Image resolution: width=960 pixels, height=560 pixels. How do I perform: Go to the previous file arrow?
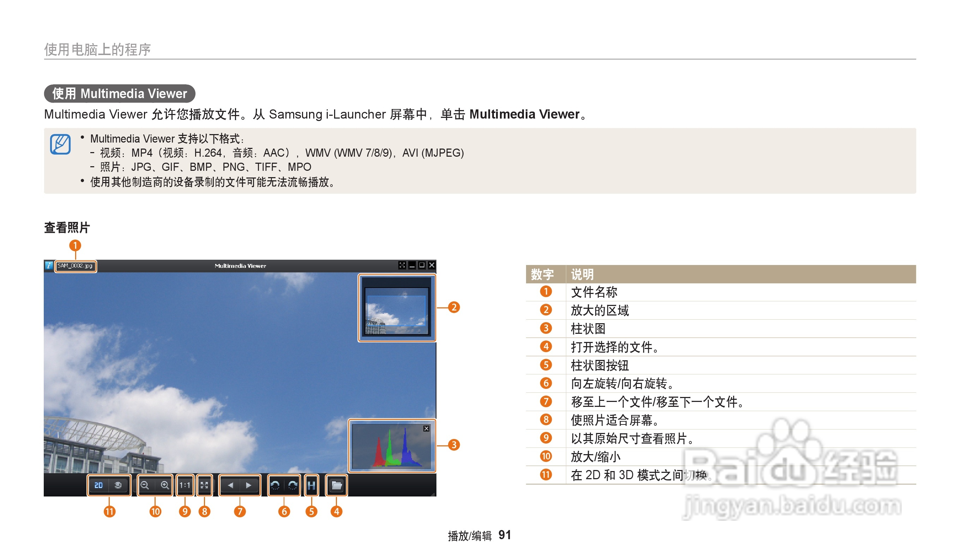[x=230, y=485]
